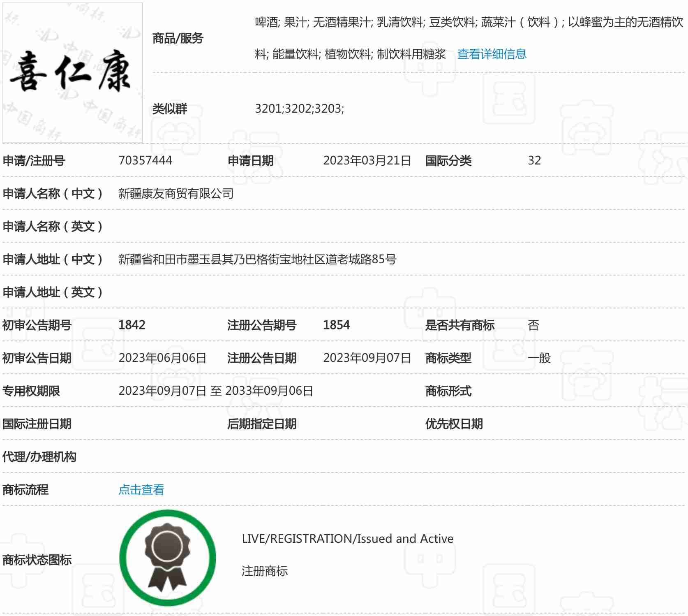Click the applicant address ending in 老城路85号

click(257, 259)
